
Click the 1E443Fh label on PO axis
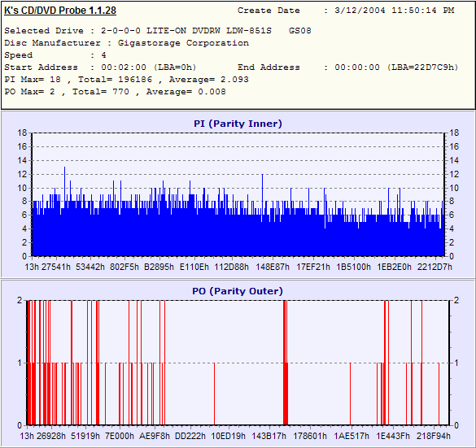pos(393,436)
